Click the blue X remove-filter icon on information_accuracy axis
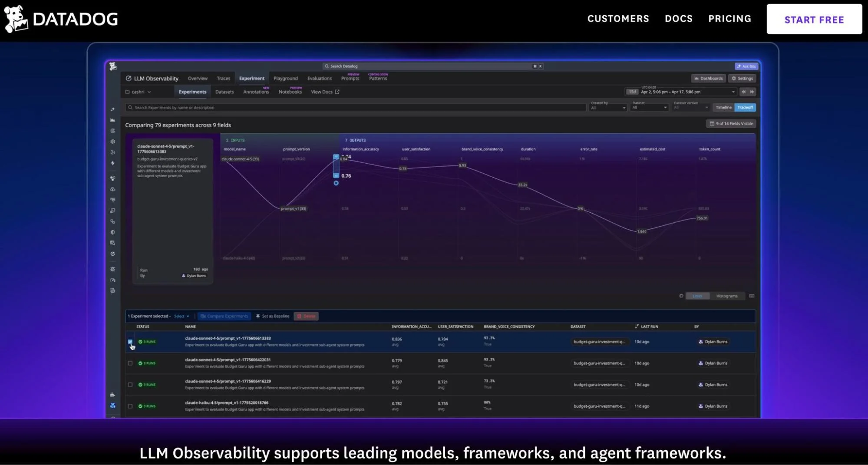 pos(336,183)
